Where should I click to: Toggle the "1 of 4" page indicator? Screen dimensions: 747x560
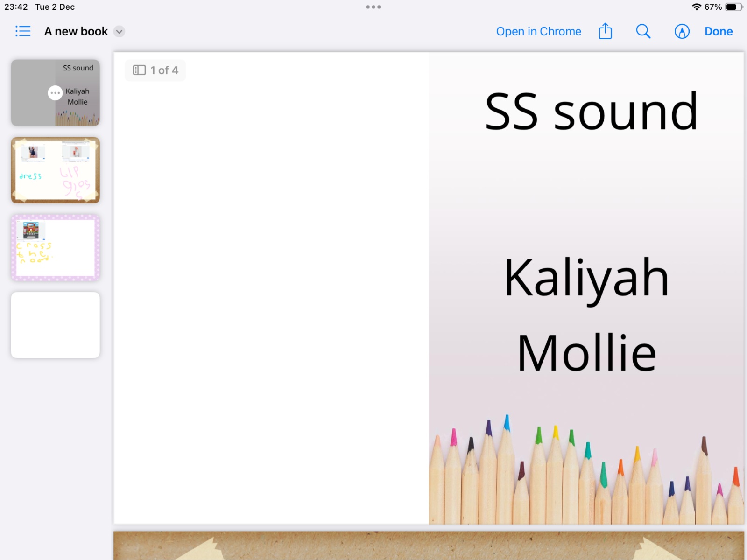[x=155, y=70]
